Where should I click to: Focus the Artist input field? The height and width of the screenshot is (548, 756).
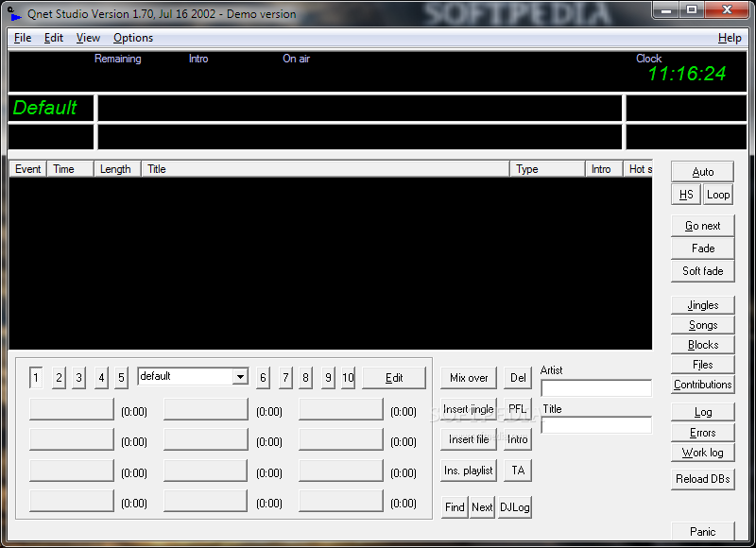coord(596,388)
